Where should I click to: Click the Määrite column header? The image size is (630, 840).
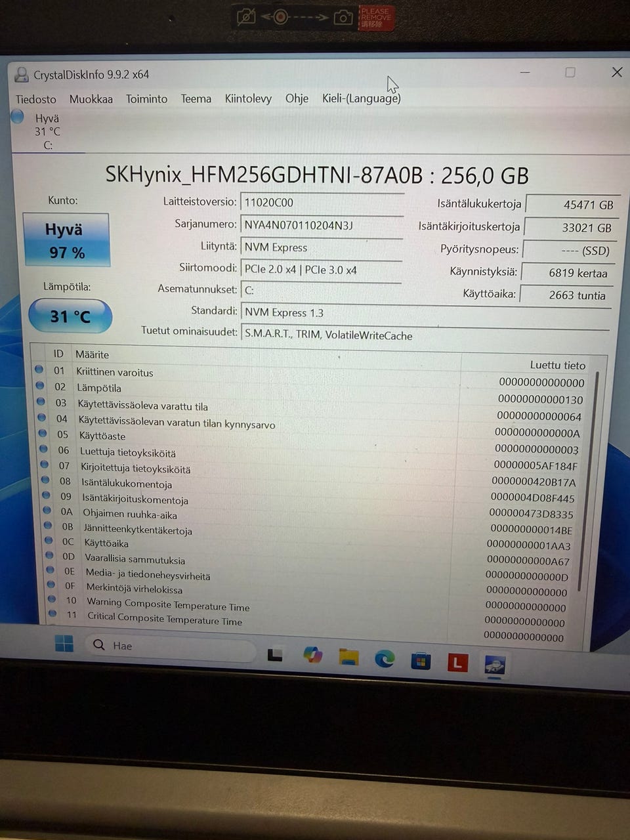[92, 354]
